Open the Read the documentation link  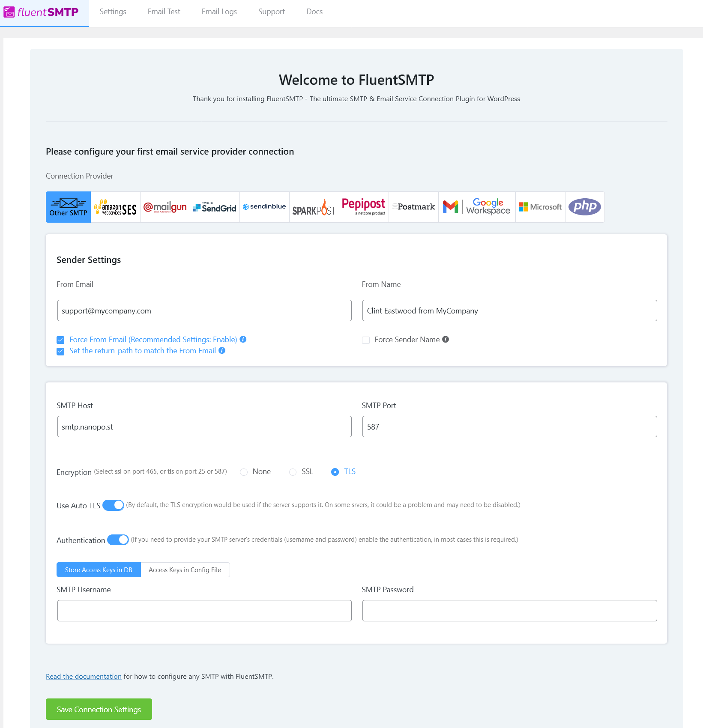84,676
